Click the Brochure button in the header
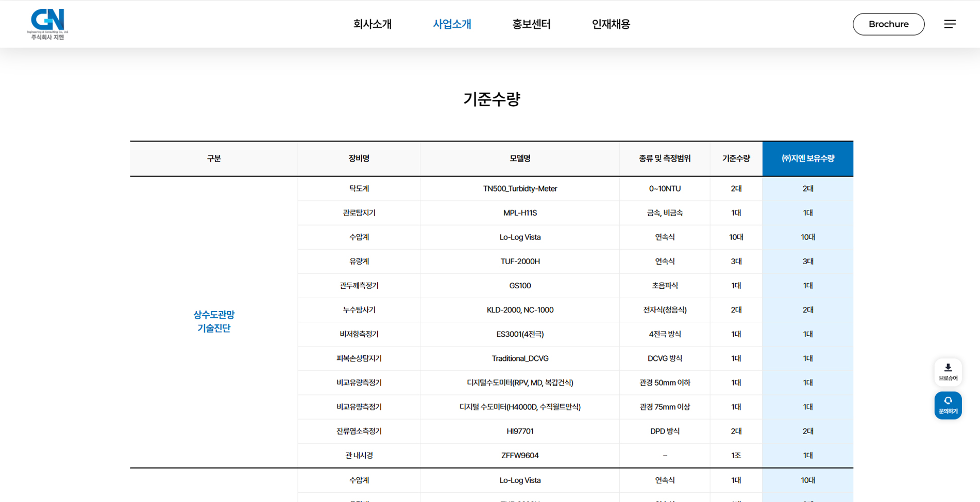The width and height of the screenshot is (980, 502). tap(888, 24)
